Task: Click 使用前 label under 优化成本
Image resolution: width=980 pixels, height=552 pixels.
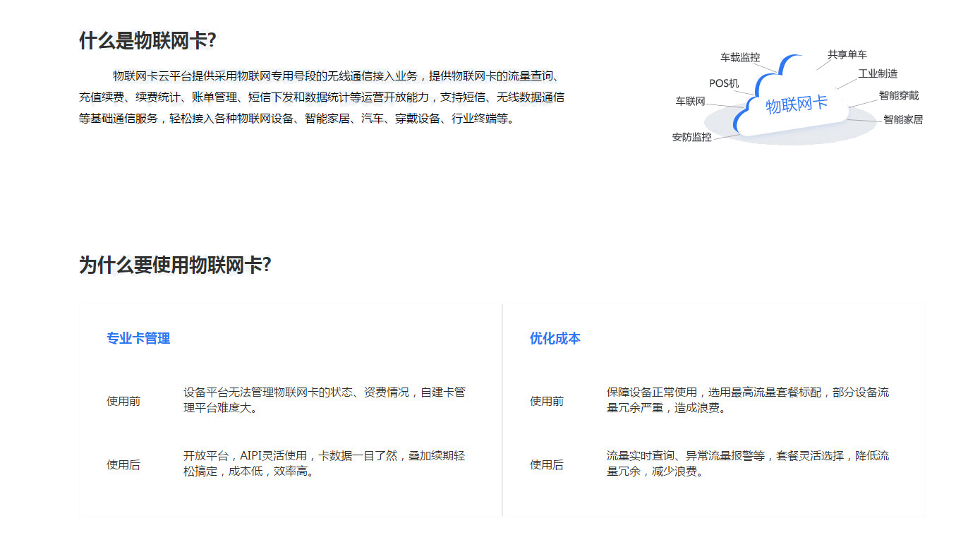Action: point(547,401)
